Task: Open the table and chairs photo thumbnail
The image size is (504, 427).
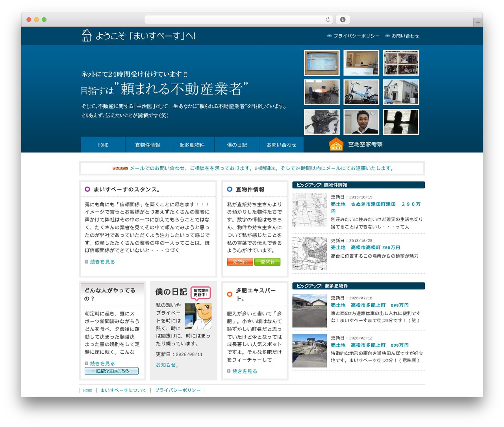Action: 322,92
